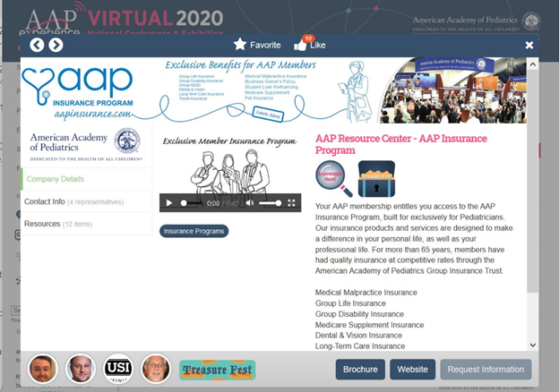Select the bearded representative with glasses avatar
Image resolution: width=559 pixels, height=392 pixels.
tap(156, 369)
